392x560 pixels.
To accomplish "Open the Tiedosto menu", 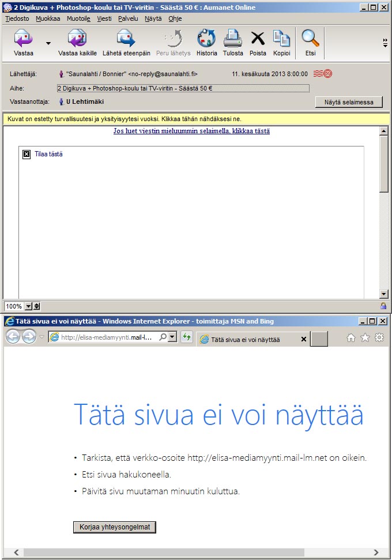I will coord(17,18).
